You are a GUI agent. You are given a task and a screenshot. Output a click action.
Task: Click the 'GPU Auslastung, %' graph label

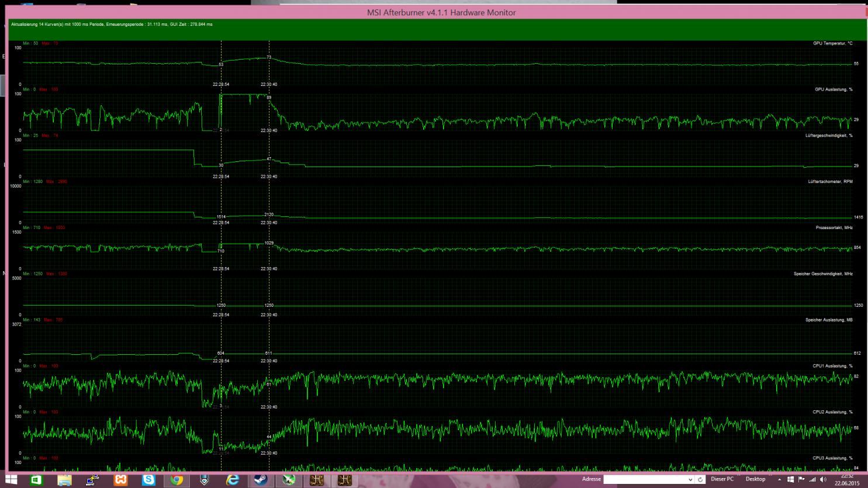click(x=834, y=89)
